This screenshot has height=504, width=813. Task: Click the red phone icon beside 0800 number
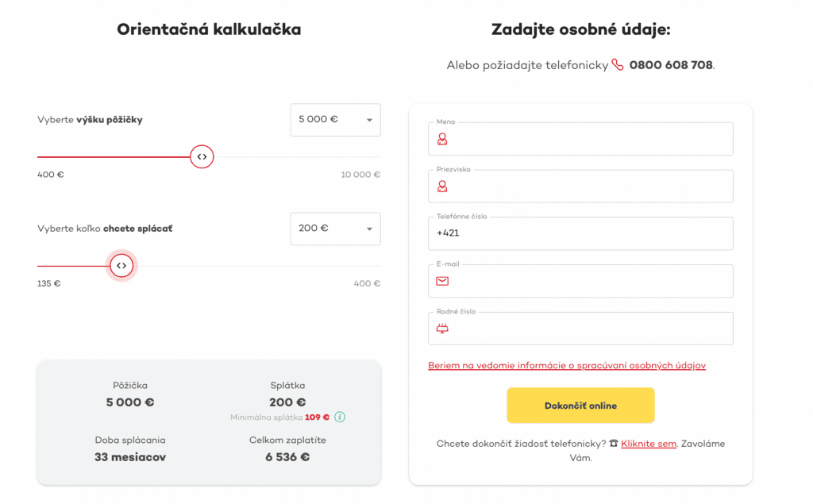pos(618,65)
